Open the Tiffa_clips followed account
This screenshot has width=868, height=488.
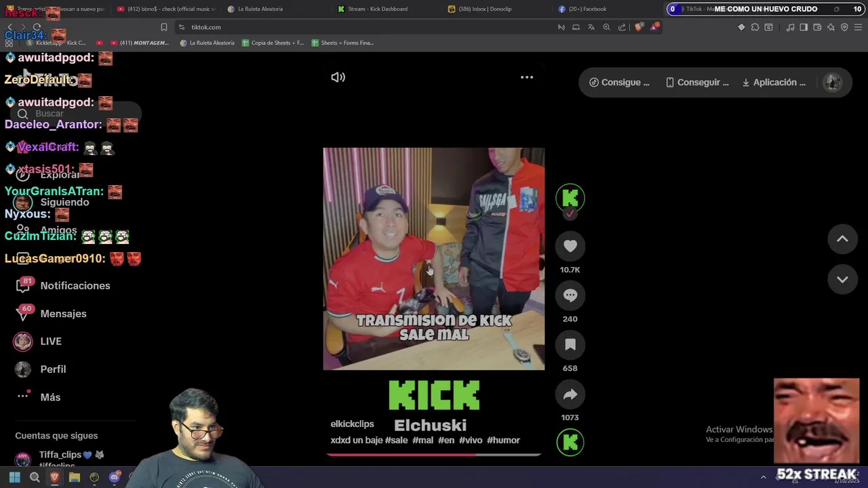coord(61,459)
